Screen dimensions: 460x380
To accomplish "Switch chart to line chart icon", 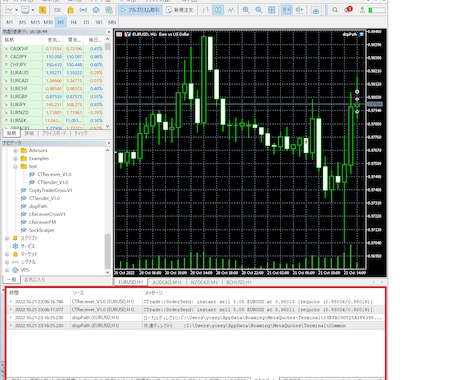I will pos(231,10).
